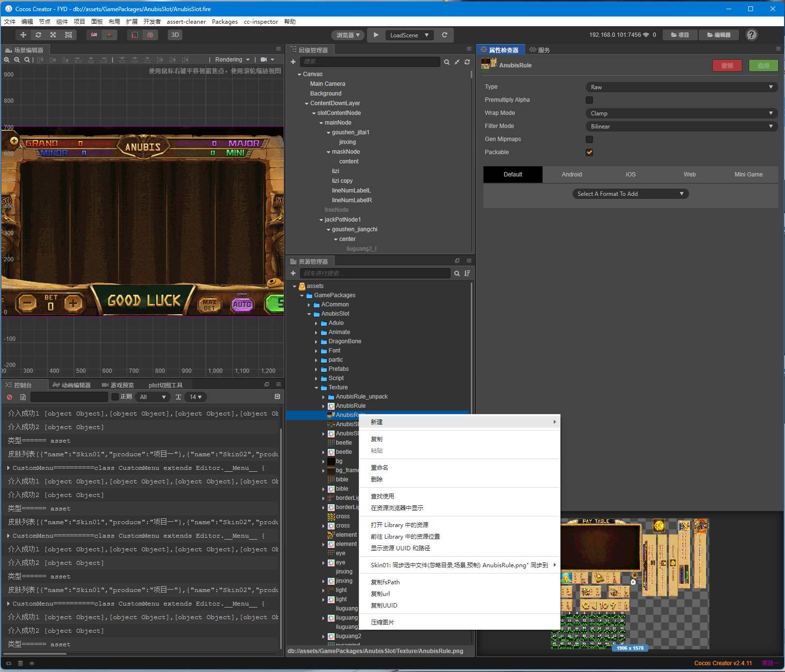785x672 pixels.
Task: Toggle the Gen Mipmaps checkbox
Action: [x=589, y=139]
